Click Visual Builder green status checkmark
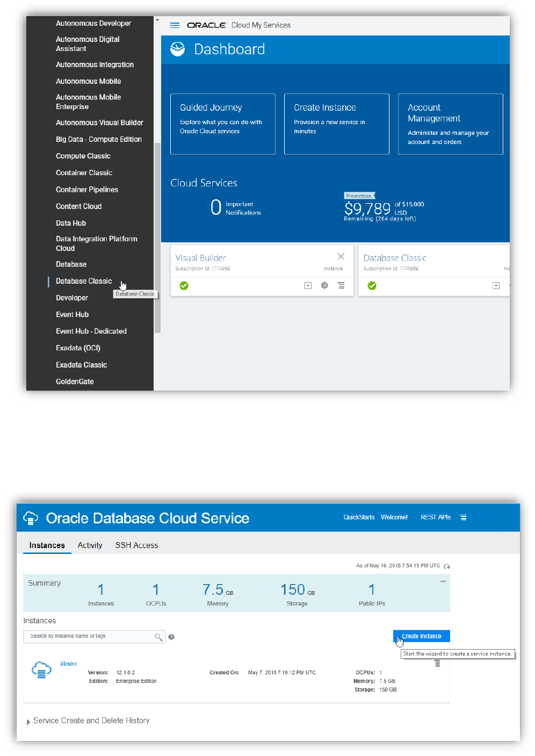Viewport: 535px width, 756px height. click(184, 285)
